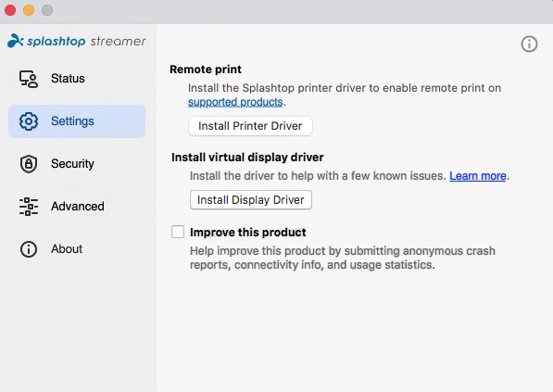Minimize window with the yellow button
The image size is (553, 392).
29,10
